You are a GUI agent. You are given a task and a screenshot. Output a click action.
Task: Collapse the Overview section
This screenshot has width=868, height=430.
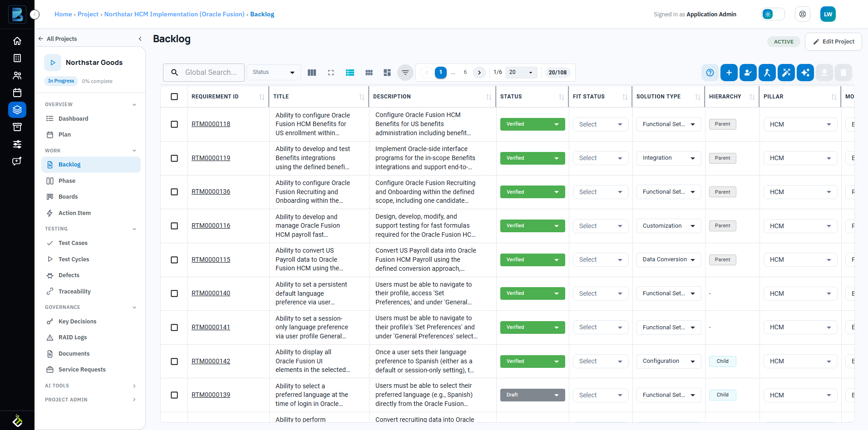coord(134,105)
